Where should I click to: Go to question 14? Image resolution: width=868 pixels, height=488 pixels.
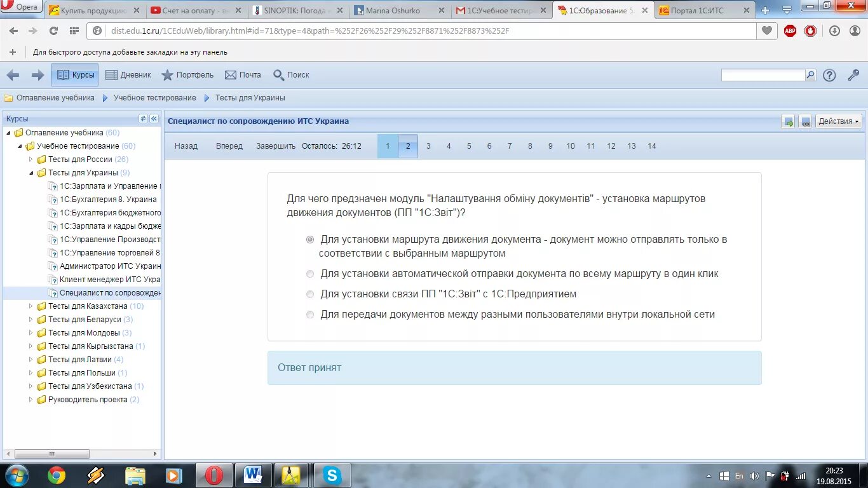click(652, 146)
